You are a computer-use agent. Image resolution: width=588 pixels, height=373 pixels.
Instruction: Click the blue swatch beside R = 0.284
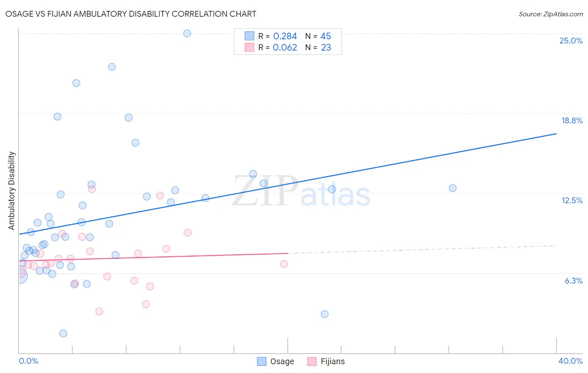pyautogui.click(x=250, y=36)
